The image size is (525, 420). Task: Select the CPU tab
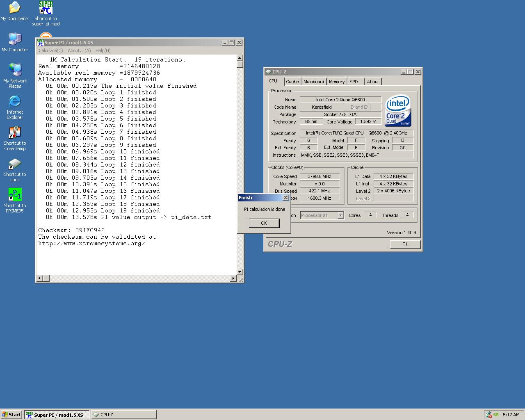click(x=273, y=81)
